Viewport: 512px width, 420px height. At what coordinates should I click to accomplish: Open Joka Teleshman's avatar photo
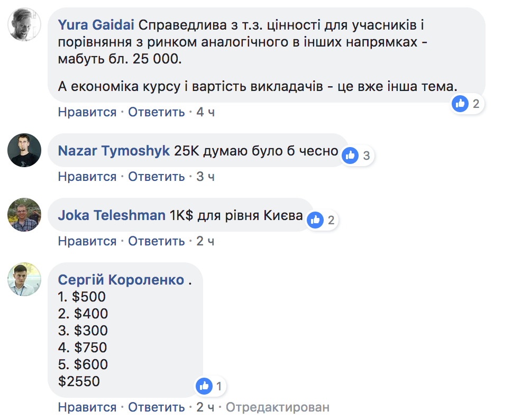[x=24, y=215]
